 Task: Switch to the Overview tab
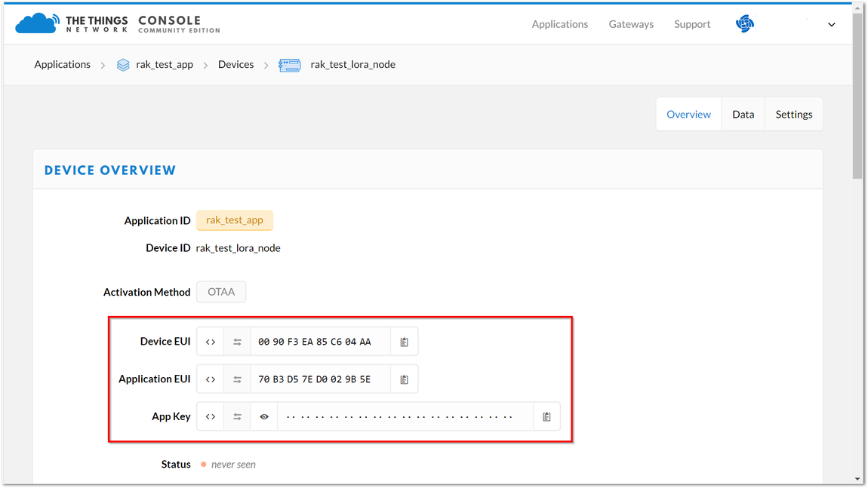click(688, 114)
